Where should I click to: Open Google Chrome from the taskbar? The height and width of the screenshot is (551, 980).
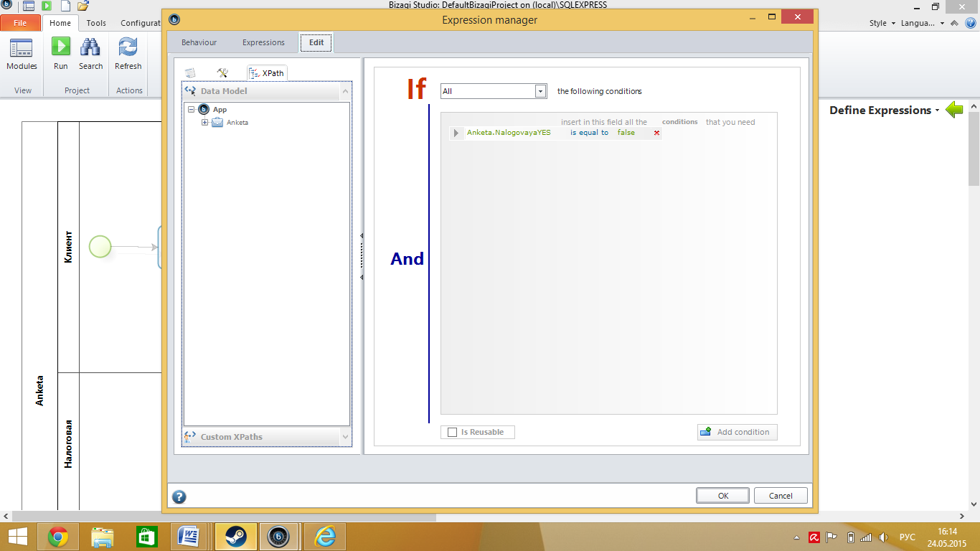pyautogui.click(x=57, y=537)
